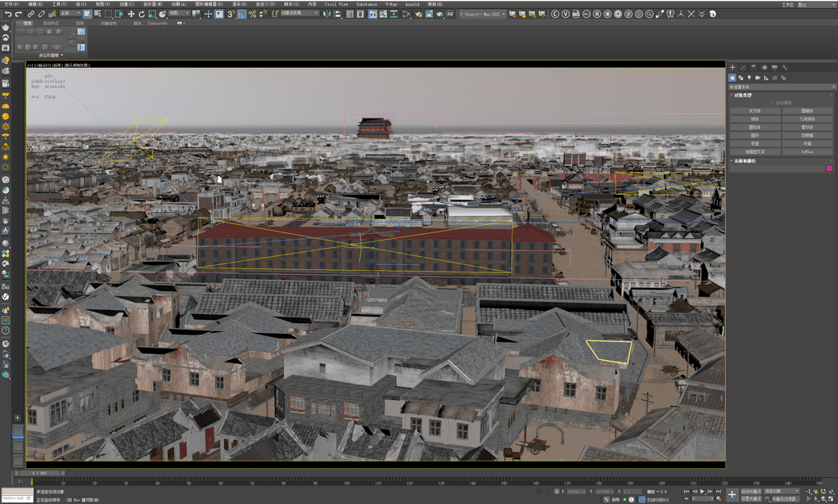The width and height of the screenshot is (838, 504).
Task: Toggle the AutoGrid checkbox
Action: [x=773, y=102]
